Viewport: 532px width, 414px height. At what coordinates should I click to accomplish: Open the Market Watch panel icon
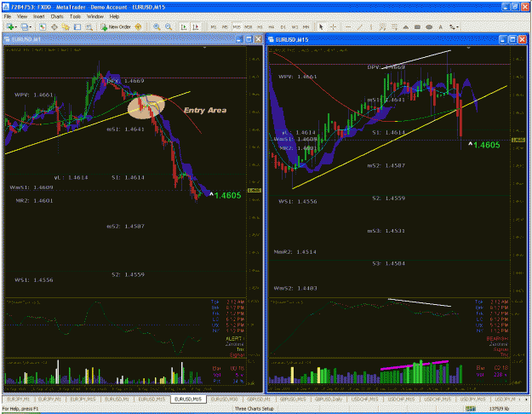(x=42, y=26)
